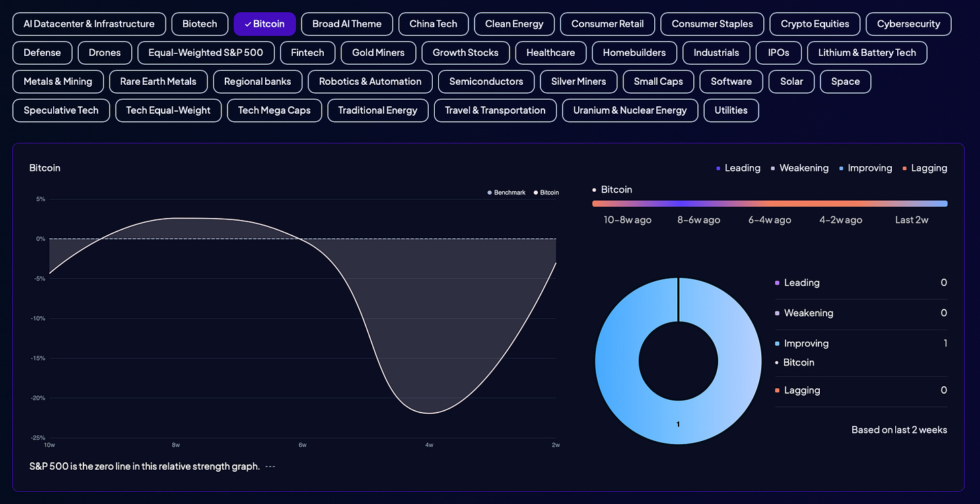Toggle the Broad AI Theme chip
The width and height of the screenshot is (980, 504).
pyautogui.click(x=347, y=24)
